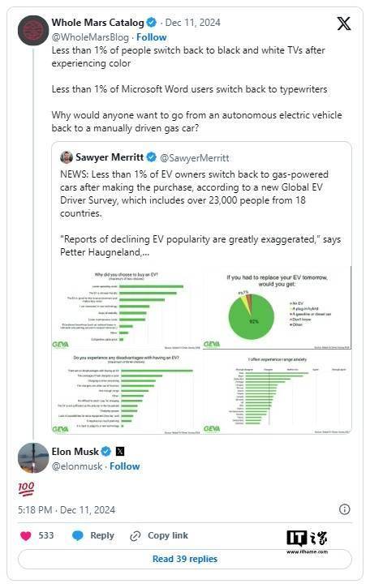Viewport: 370px width, 588px height.
Task: Follow @elonmusk
Action: (x=125, y=466)
